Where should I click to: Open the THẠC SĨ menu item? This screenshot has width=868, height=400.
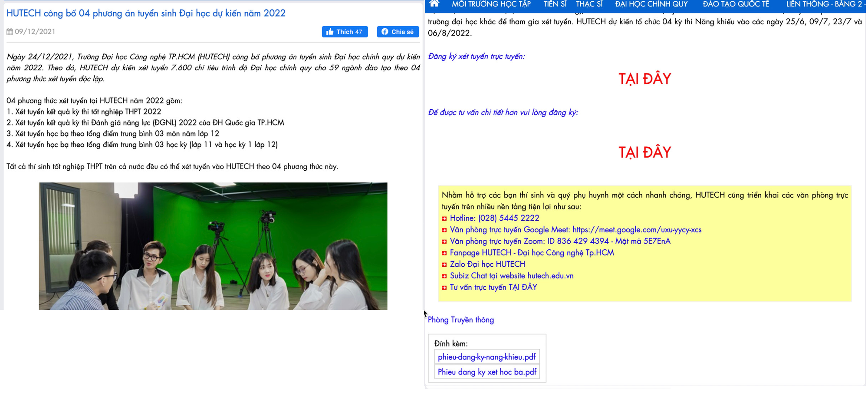(x=589, y=4)
